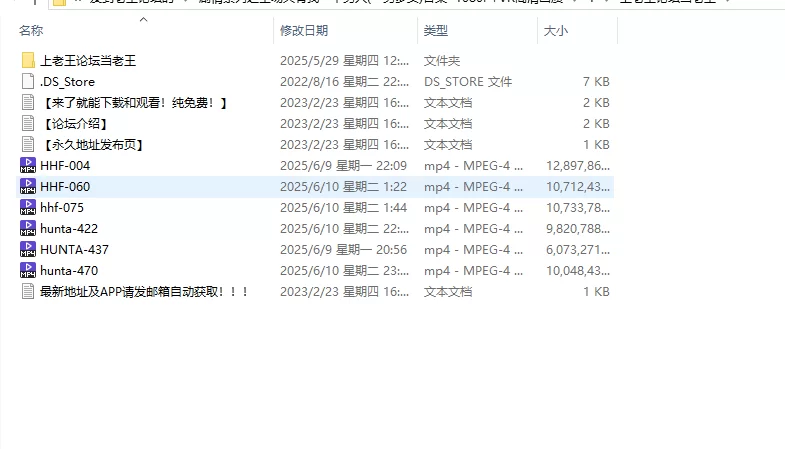Click the hhf-075 MP4 video icon
The image size is (785, 449).
coord(28,207)
